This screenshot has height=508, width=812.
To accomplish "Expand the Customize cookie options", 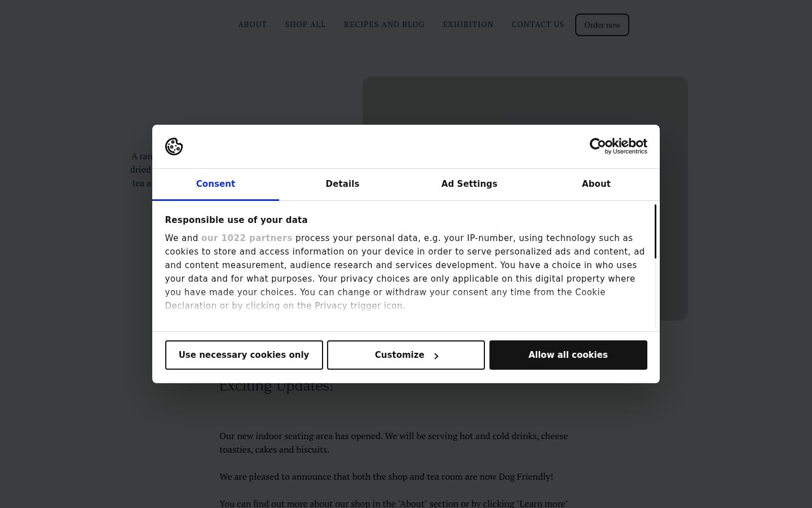I will click(406, 355).
